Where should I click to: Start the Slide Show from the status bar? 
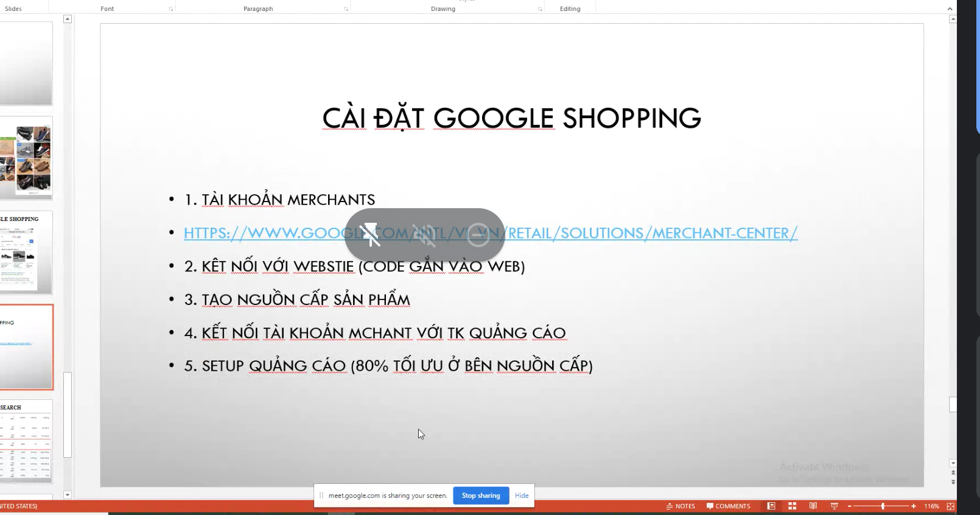click(835, 506)
